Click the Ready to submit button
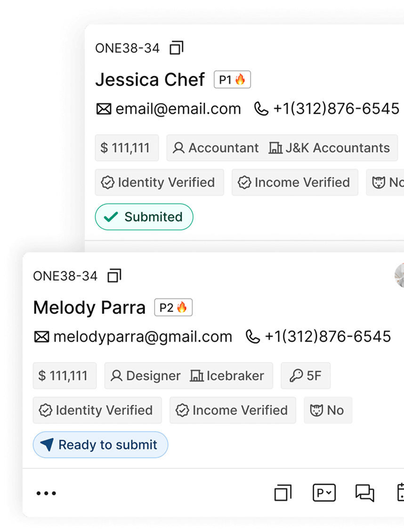 click(100, 445)
